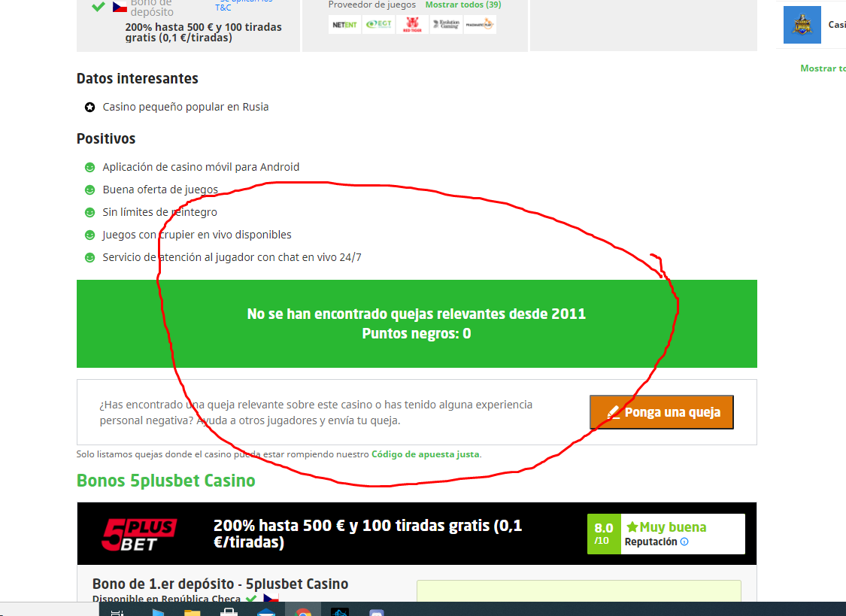Click the green no-complaints banner
This screenshot has height=616, width=846.
coord(417,323)
